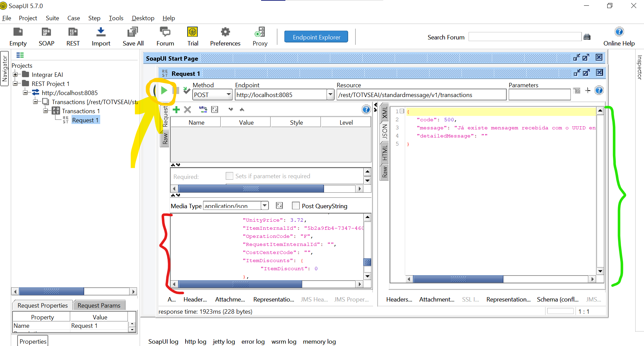Viewport: 644px width, 346px height.
Task: Submit request with the green play button
Action: tap(164, 90)
